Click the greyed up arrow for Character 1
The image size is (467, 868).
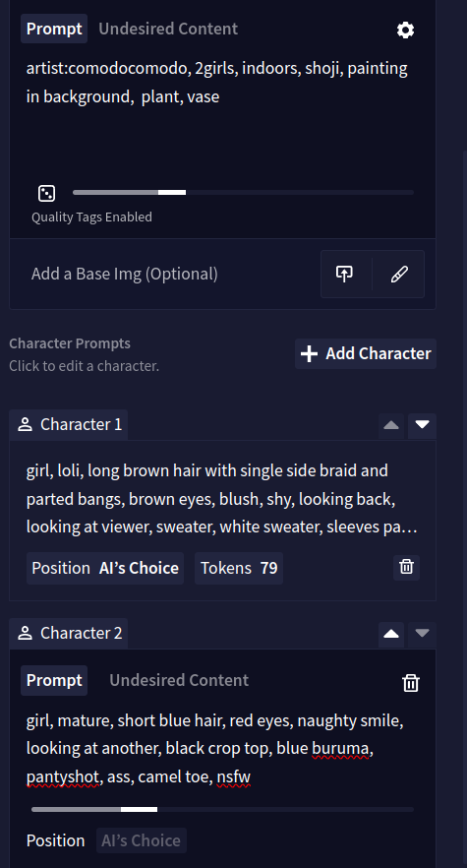point(391,425)
